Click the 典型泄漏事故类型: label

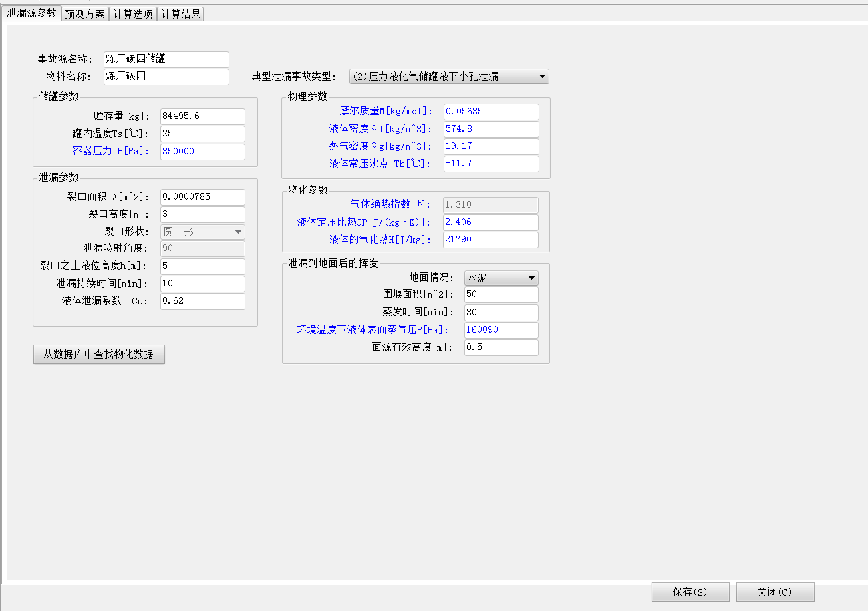click(x=295, y=76)
